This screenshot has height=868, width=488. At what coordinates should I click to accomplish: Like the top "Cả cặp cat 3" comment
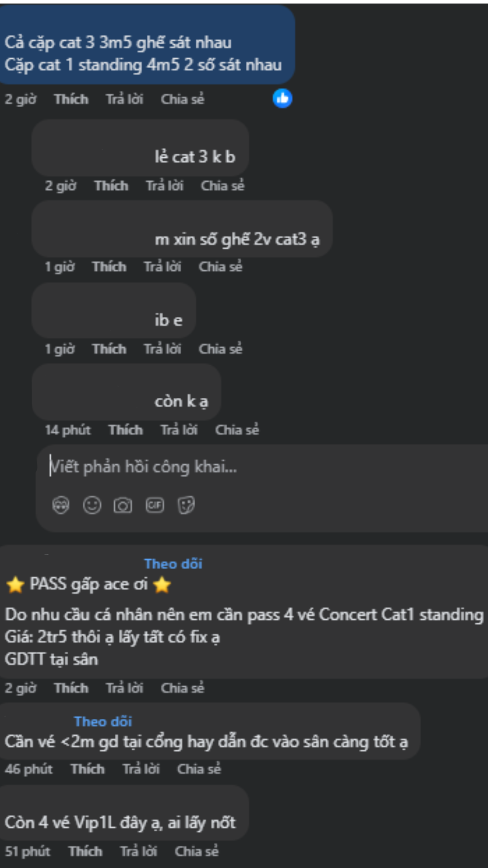[71, 99]
